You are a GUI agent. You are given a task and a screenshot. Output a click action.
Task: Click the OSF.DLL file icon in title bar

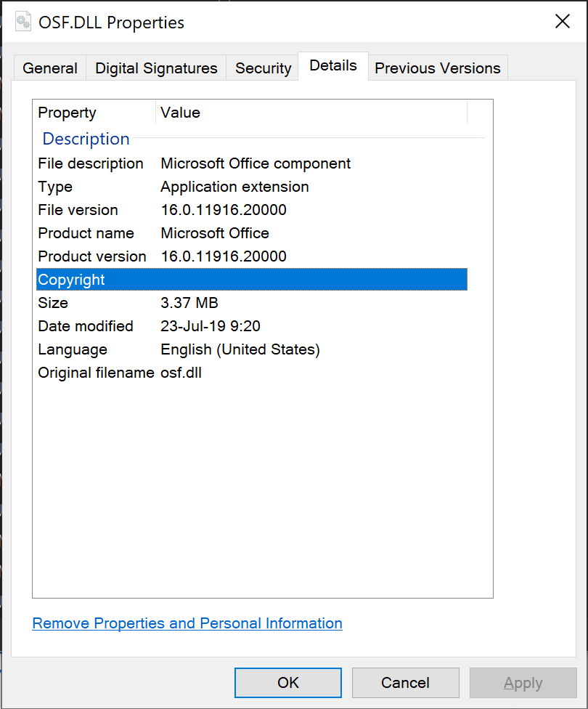[23, 22]
